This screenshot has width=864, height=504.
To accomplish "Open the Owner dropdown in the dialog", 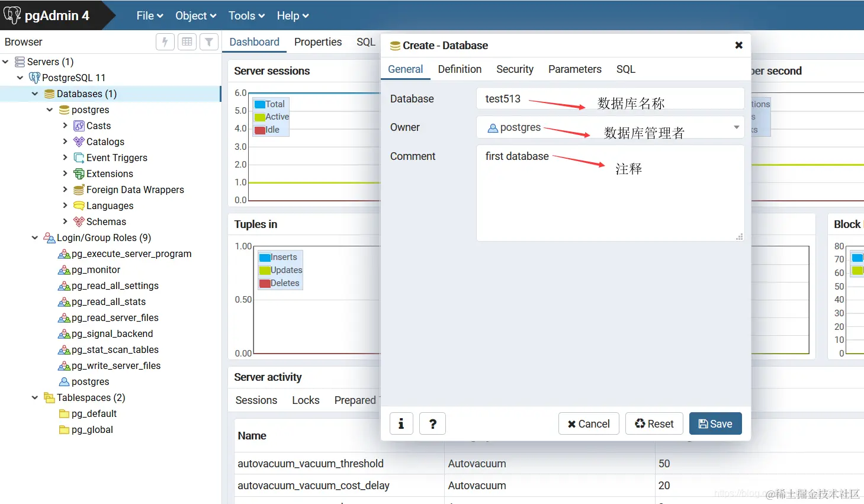I will 736,127.
